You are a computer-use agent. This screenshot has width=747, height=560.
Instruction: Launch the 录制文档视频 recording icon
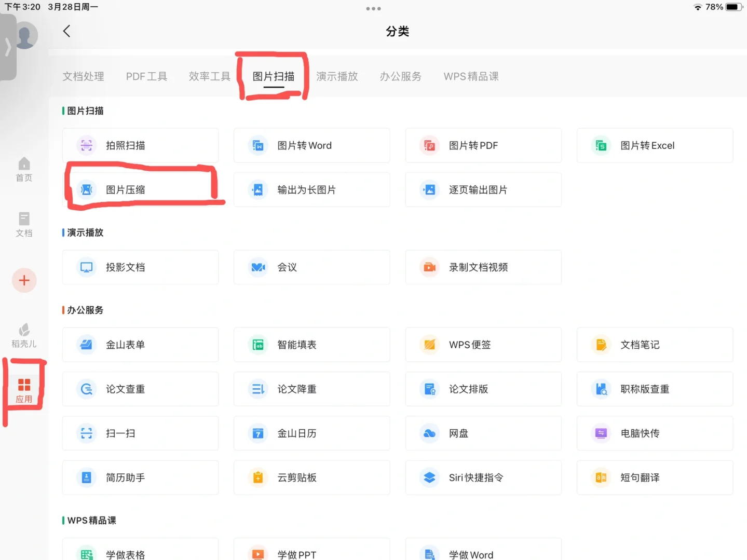(x=429, y=267)
